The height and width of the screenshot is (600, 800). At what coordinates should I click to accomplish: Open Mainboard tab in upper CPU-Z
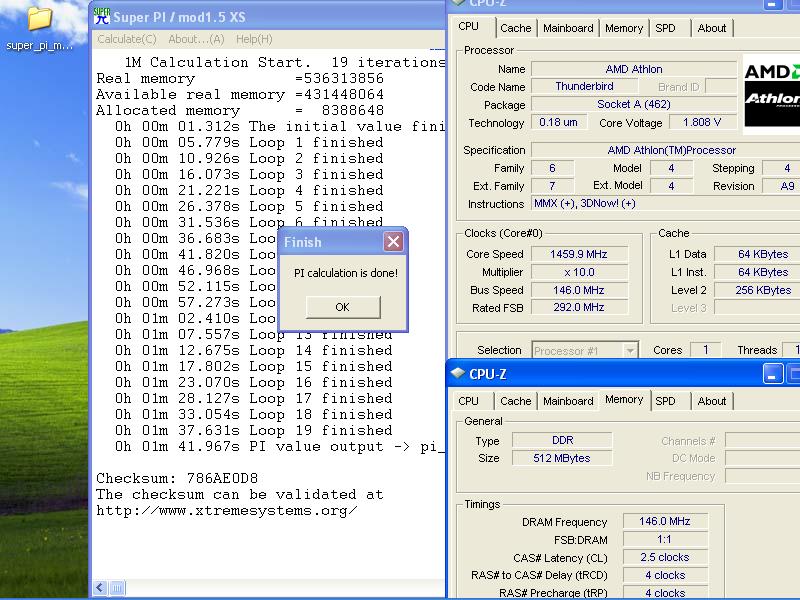[568, 29]
